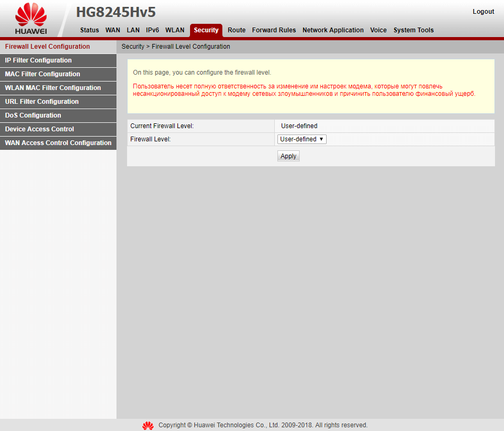Click the Huawei logo in the footer
This screenshot has width=504, height=431.
click(x=148, y=425)
